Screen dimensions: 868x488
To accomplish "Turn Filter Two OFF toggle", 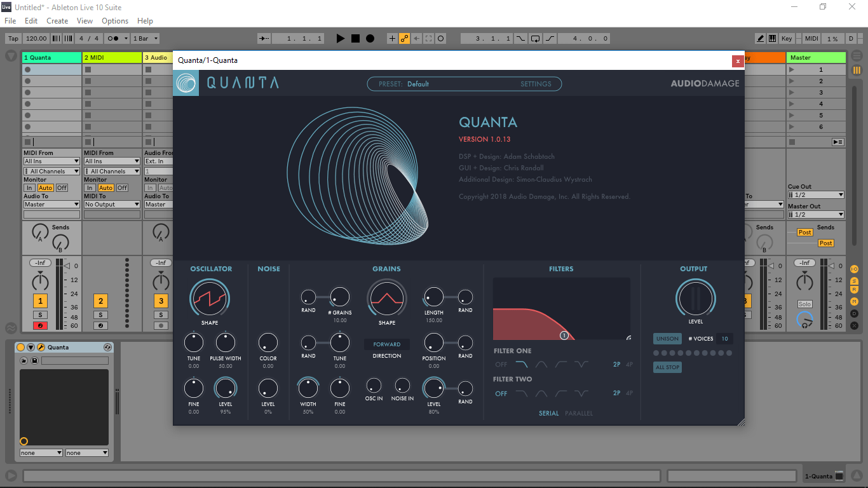I will (501, 393).
